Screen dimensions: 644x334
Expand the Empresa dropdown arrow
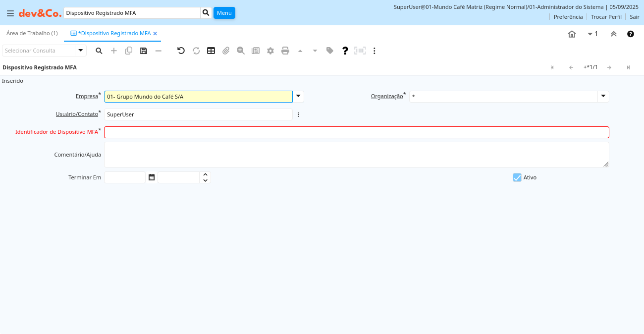coord(298,96)
